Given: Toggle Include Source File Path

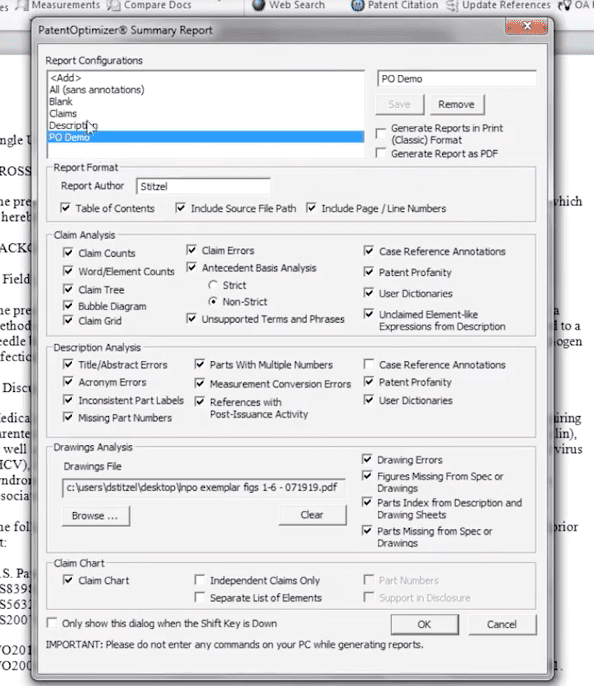Looking at the screenshot, I should click(180, 208).
